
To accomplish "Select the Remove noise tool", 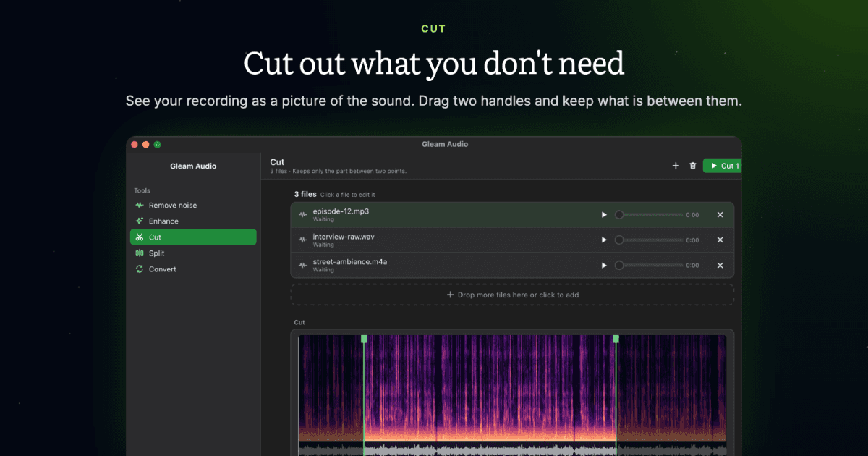I will (192, 206).
